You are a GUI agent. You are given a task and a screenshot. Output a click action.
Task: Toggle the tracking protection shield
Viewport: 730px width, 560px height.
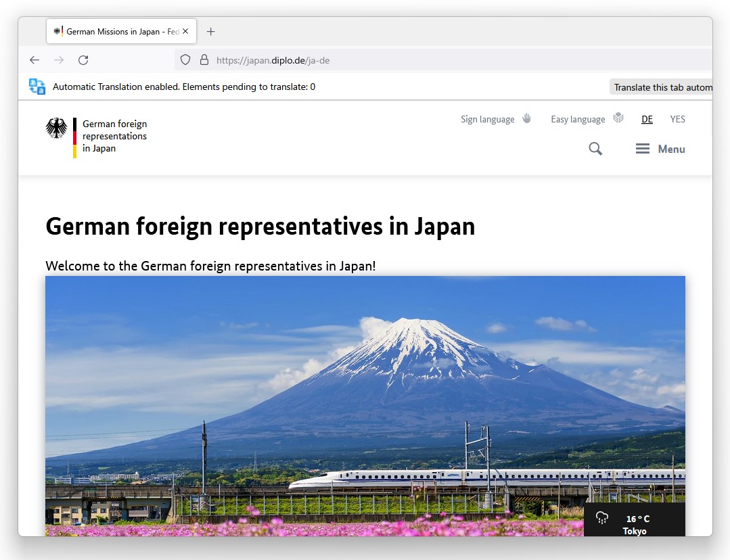pos(185,60)
